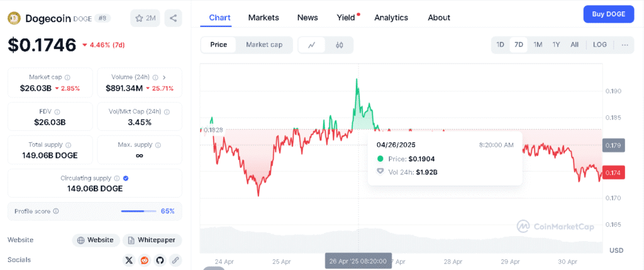Enable the LOG scale option
Image resolution: width=644 pixels, height=270 pixels.
coord(599,45)
